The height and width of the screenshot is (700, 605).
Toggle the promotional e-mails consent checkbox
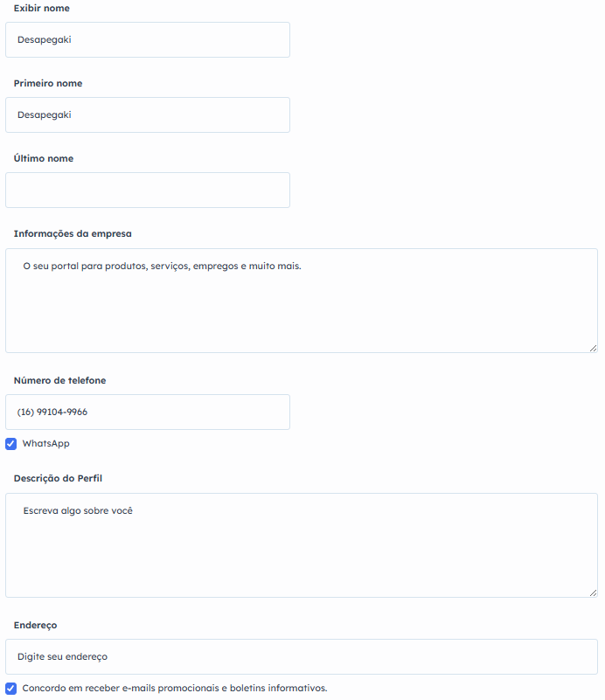(x=11, y=689)
